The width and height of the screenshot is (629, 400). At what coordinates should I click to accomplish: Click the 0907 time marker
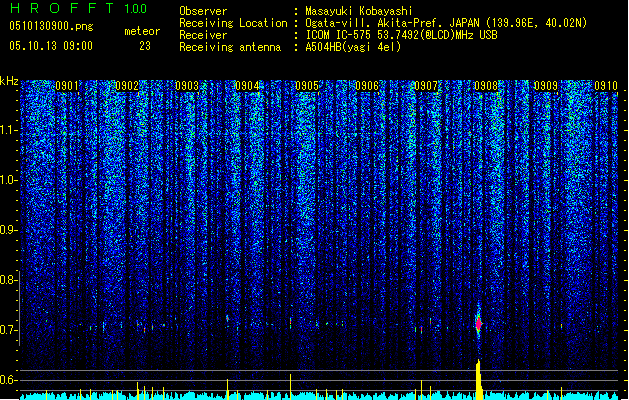(x=426, y=86)
